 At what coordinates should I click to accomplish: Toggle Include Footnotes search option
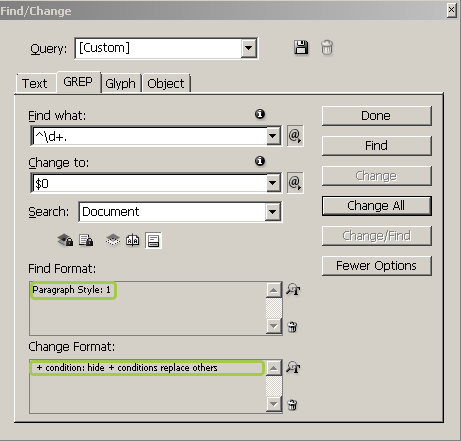pyautogui.click(x=153, y=240)
